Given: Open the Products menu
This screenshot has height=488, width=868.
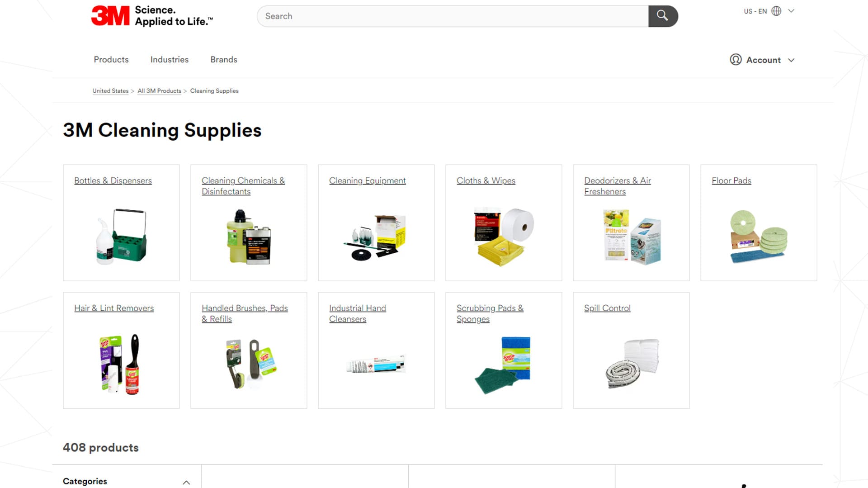Looking at the screenshot, I should [x=111, y=60].
